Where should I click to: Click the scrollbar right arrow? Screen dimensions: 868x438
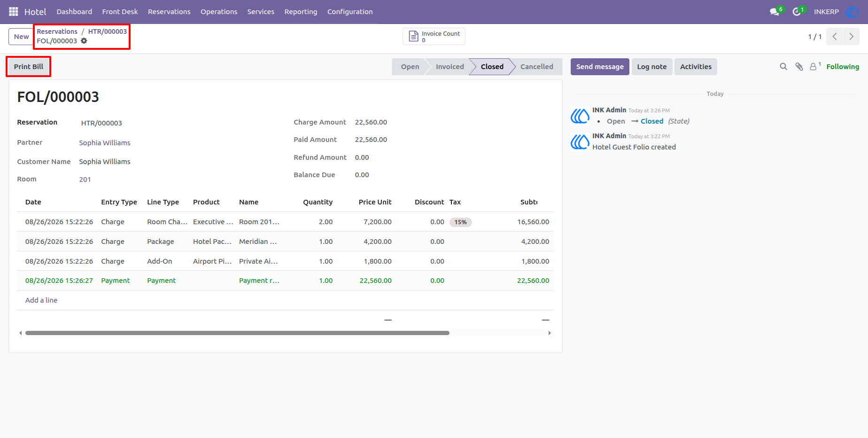550,333
